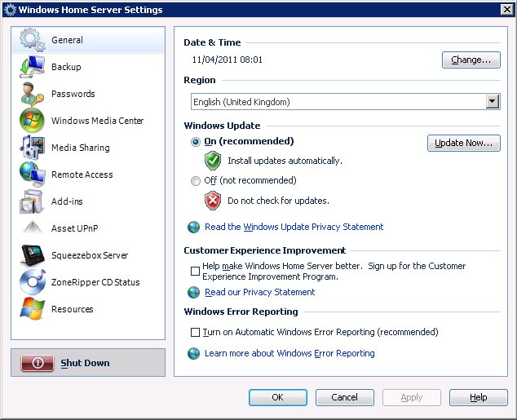Select Windows Update On (recommended) option
Viewport: 517px width, 420px height.
point(196,142)
